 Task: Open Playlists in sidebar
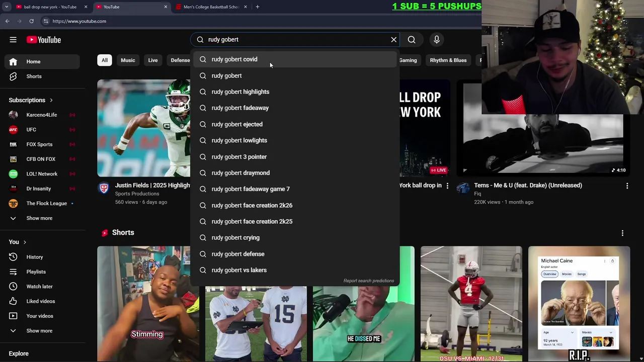point(42,271)
